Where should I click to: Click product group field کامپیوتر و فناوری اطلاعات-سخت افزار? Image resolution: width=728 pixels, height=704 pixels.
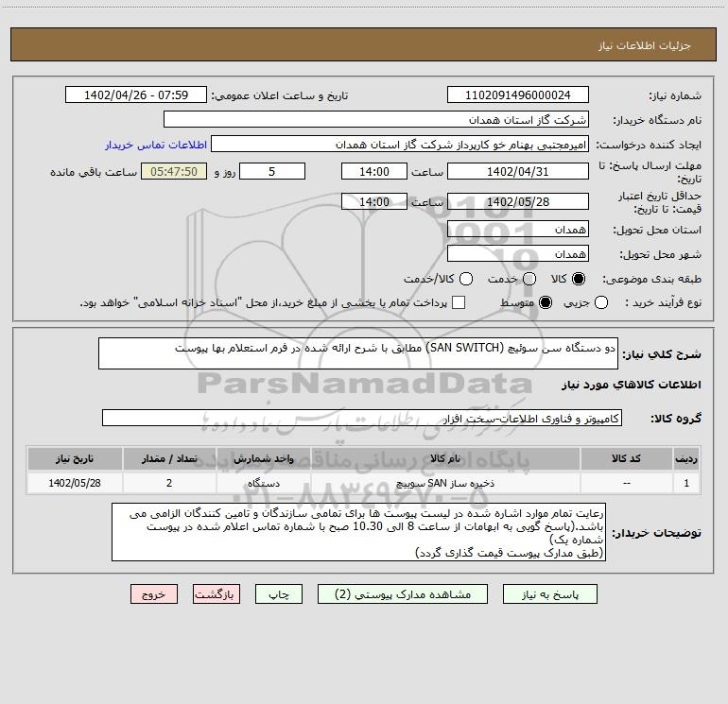click(362, 418)
